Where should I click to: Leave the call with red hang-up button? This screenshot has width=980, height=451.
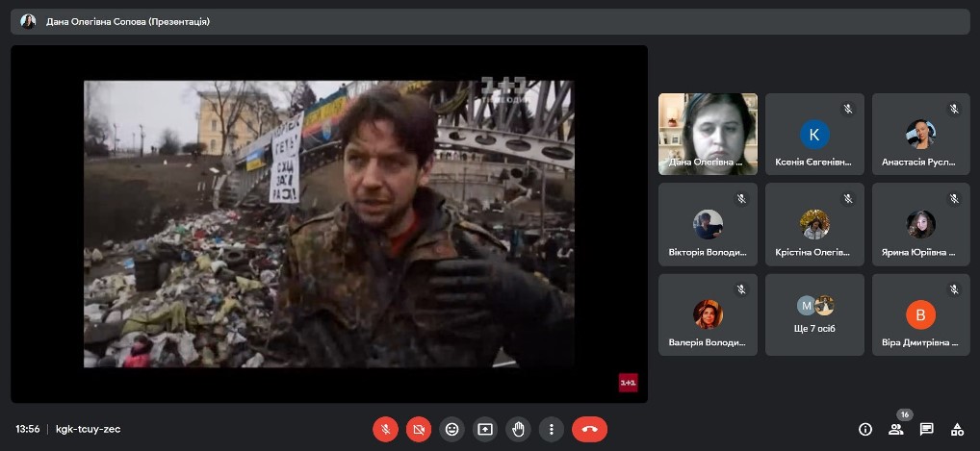click(x=589, y=429)
